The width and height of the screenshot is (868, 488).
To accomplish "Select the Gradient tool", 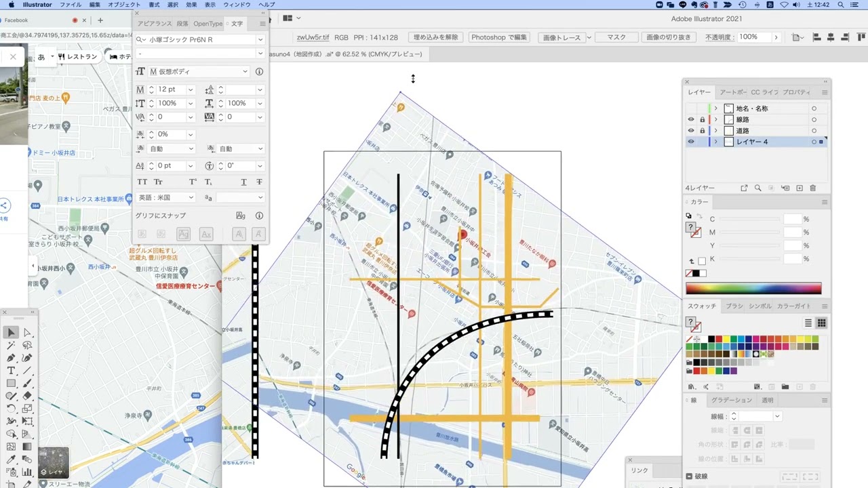I will click(27, 447).
